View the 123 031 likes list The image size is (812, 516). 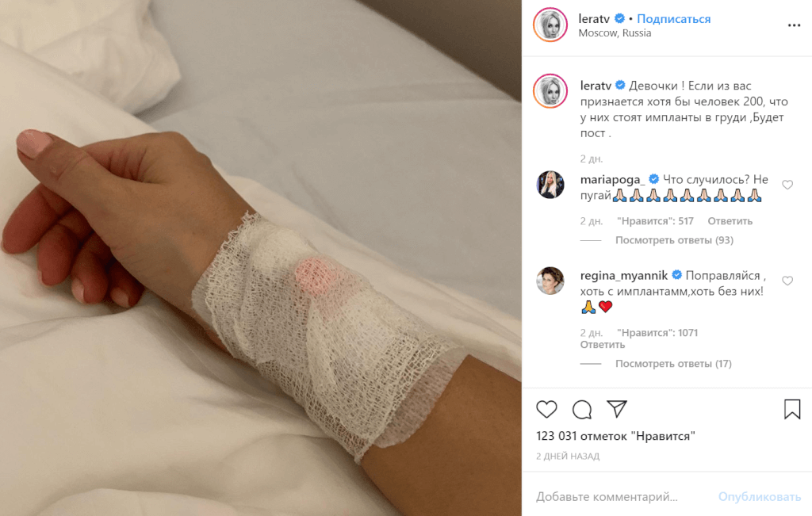click(x=615, y=436)
